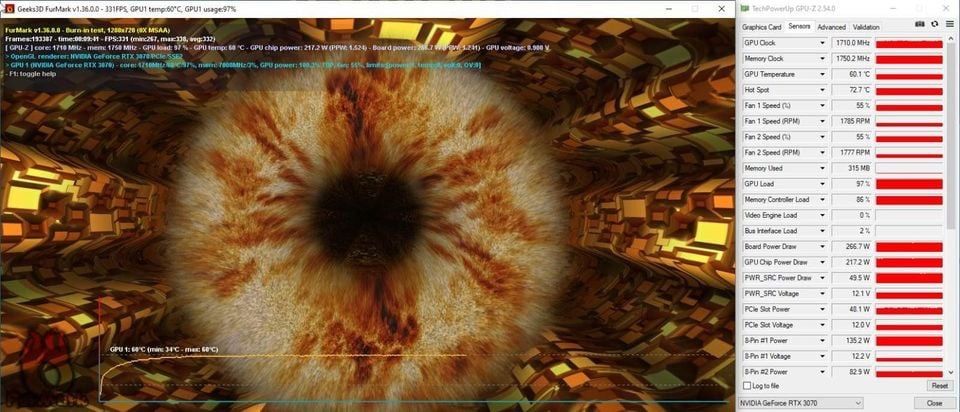Click the 1785 RPM fan value

(852, 121)
